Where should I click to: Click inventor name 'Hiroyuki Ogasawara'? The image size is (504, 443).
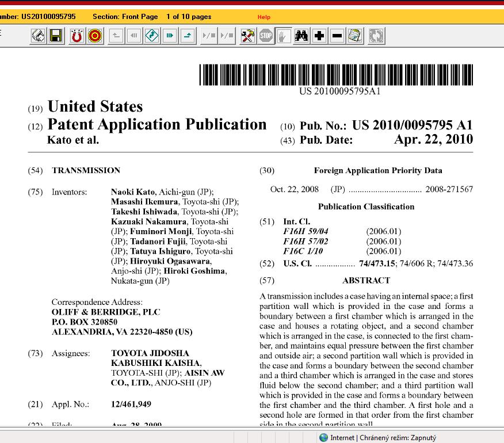tap(170, 261)
